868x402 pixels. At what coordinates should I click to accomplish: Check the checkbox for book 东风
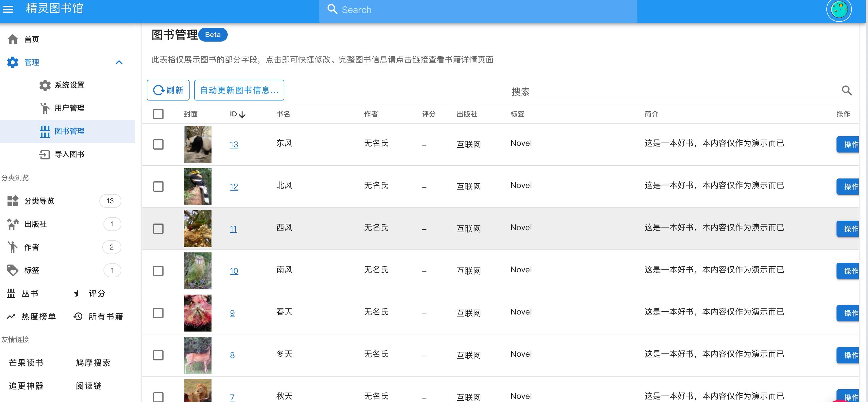point(158,144)
